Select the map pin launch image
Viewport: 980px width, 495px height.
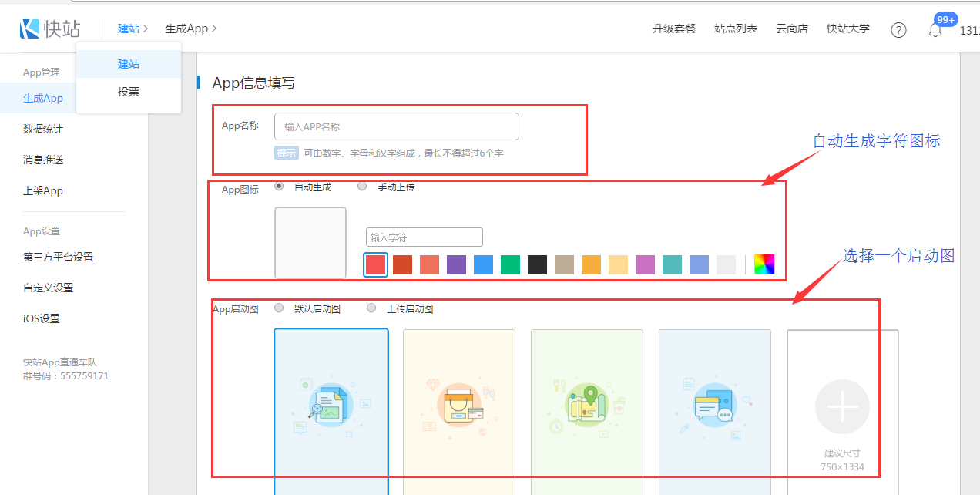(x=587, y=409)
